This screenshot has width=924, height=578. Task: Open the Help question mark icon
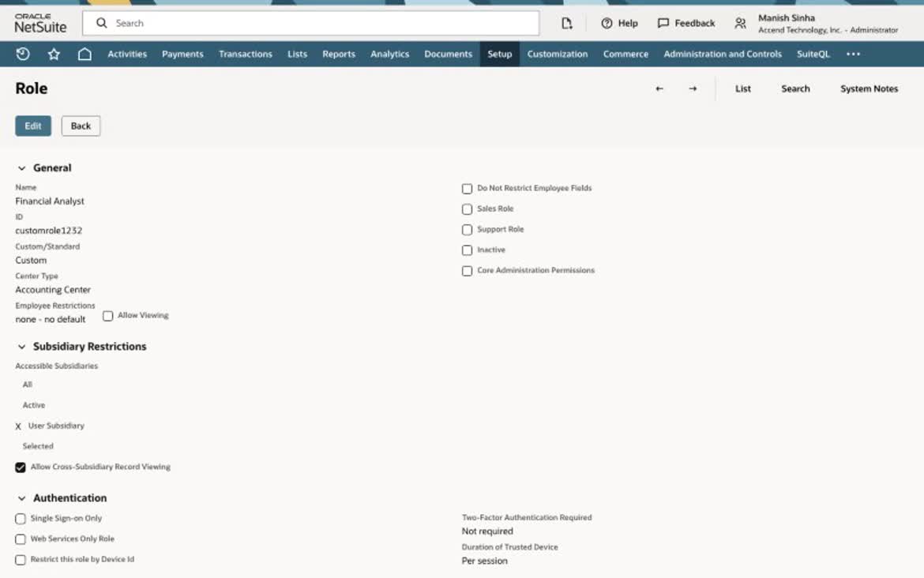point(607,23)
